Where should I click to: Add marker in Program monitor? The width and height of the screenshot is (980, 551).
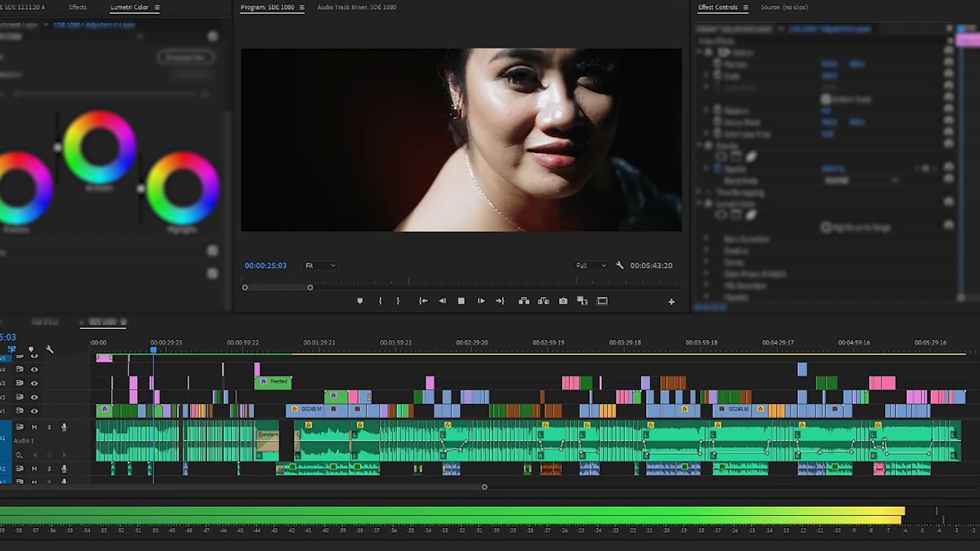(360, 301)
